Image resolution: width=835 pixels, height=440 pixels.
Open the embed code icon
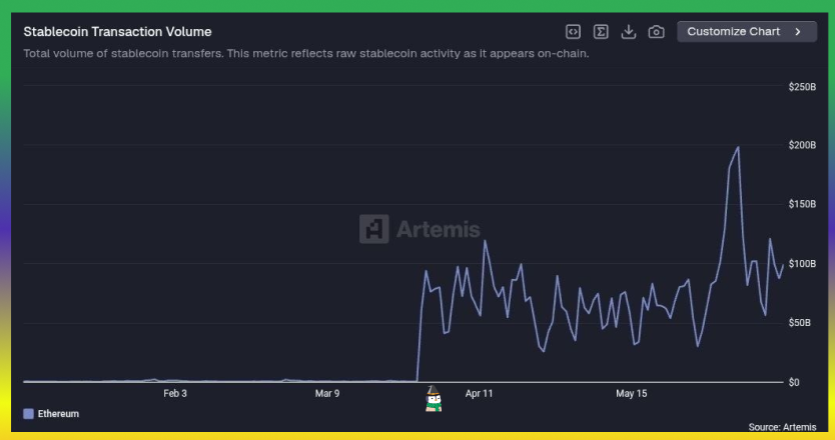tap(573, 32)
